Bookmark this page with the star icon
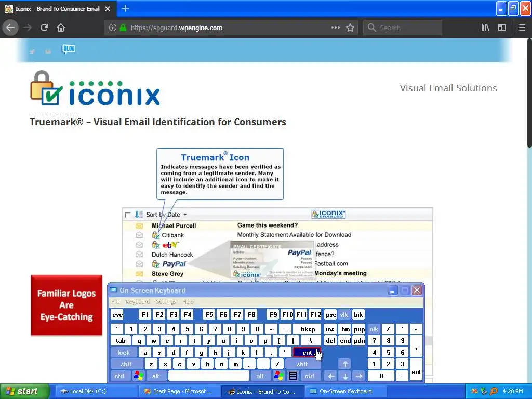 click(350, 28)
